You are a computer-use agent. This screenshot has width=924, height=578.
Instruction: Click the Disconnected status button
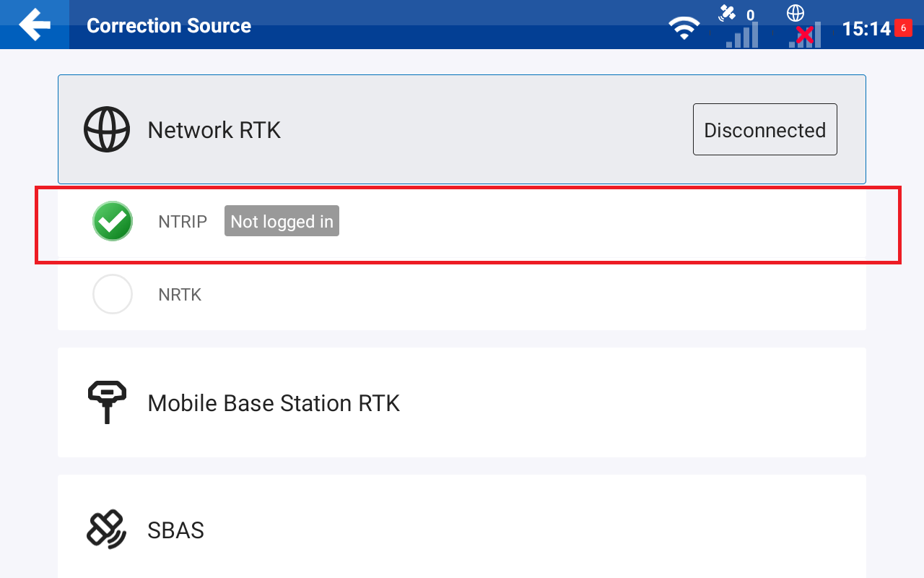[765, 129]
